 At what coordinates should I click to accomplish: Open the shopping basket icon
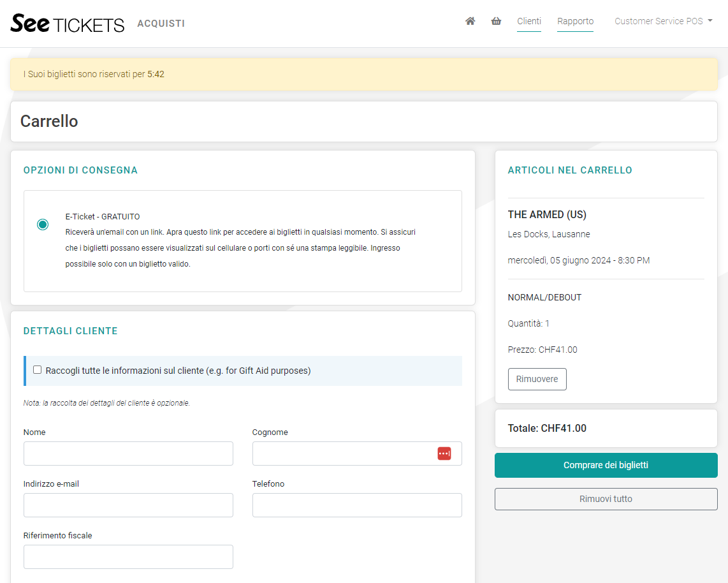(x=496, y=21)
